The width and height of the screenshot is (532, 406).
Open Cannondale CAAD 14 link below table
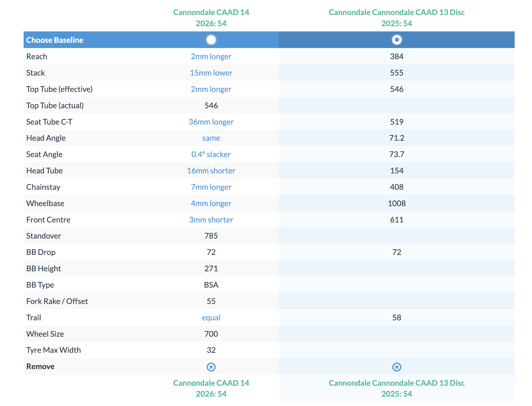pos(211,388)
